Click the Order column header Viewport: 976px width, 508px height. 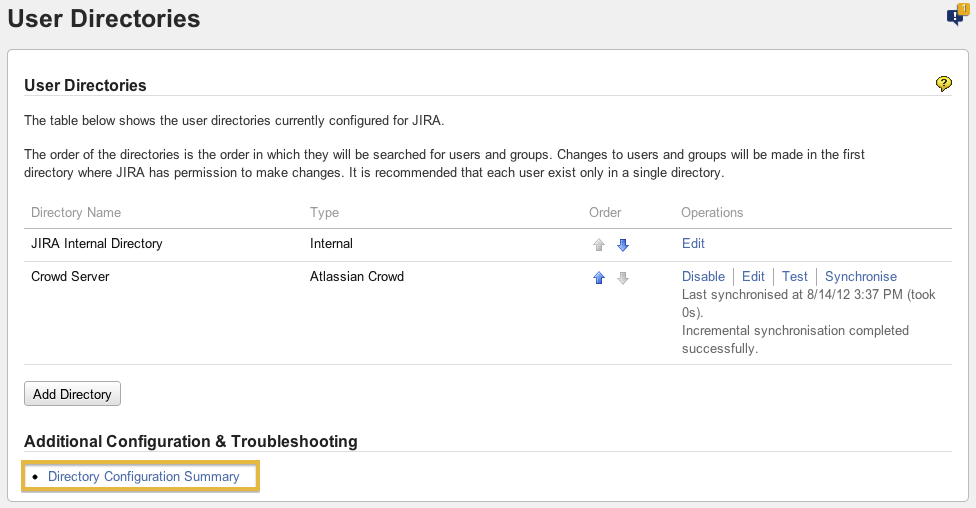(605, 212)
